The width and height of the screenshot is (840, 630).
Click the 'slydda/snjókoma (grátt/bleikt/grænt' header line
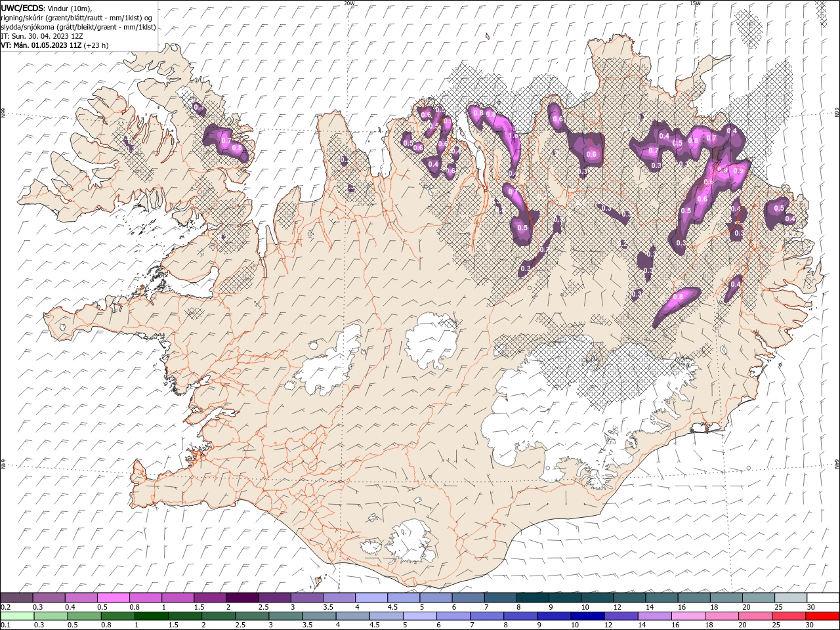pos(78,27)
